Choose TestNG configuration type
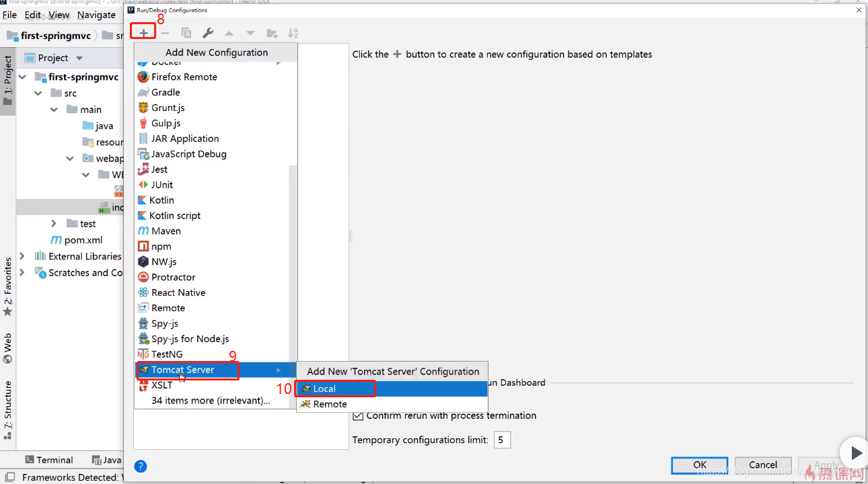 pyautogui.click(x=212, y=355)
